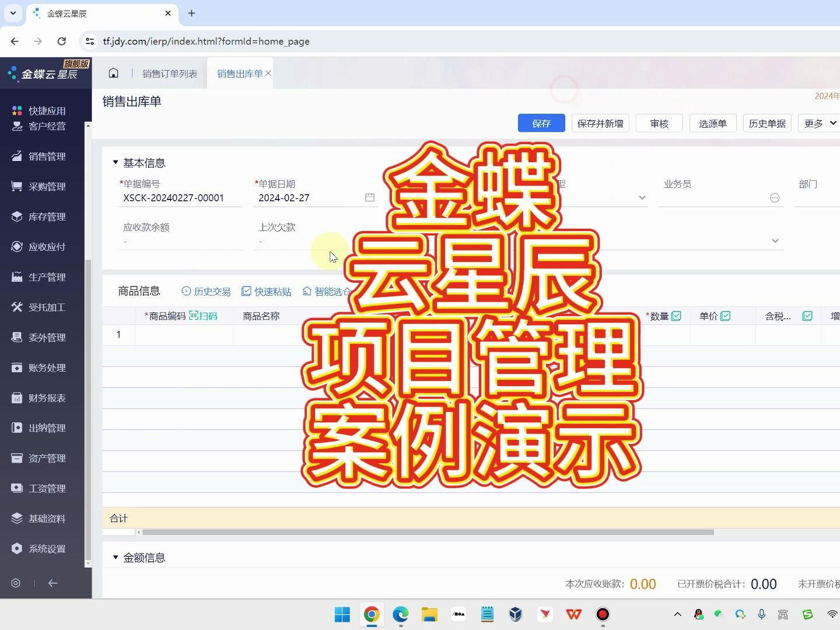Viewport: 840px width, 630px height.
Task: Open the 受托加工 module
Action: [40, 307]
